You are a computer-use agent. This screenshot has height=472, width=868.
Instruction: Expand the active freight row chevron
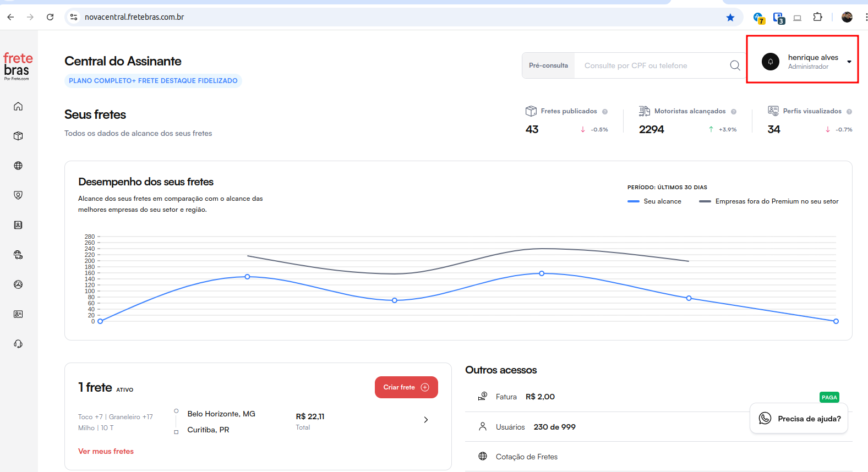pos(425,420)
